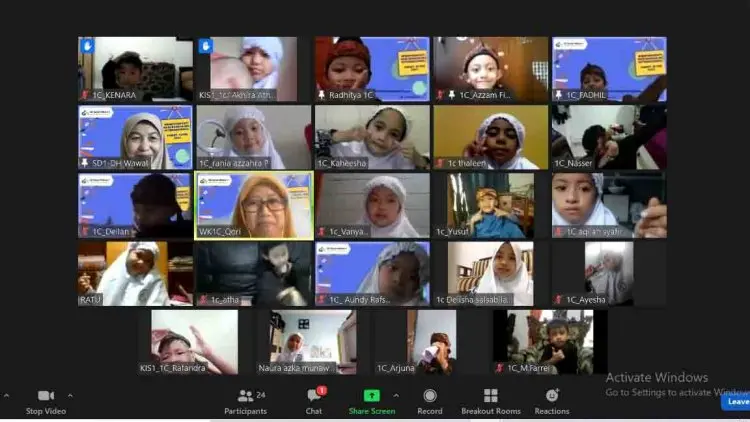Click the Reactions label
Viewport: 750px width, 422px height.
pyautogui.click(x=552, y=411)
